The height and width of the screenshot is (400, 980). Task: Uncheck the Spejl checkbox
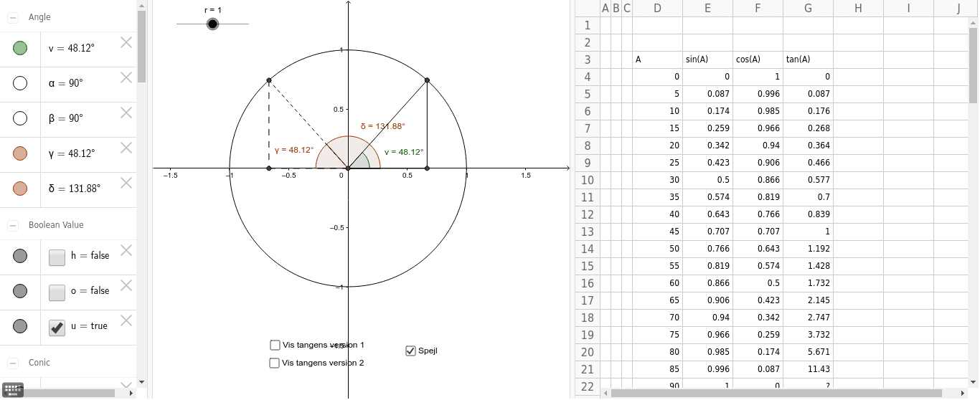410,351
